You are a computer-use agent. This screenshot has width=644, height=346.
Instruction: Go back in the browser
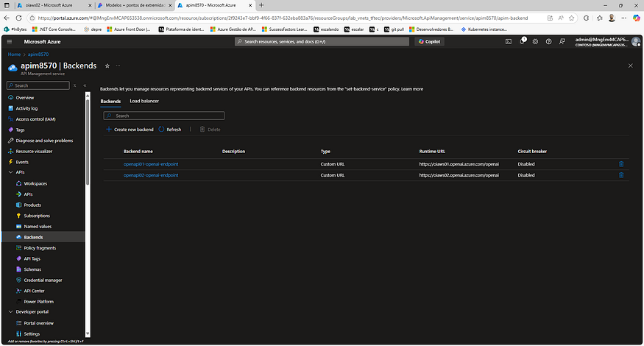pyautogui.click(x=6, y=18)
